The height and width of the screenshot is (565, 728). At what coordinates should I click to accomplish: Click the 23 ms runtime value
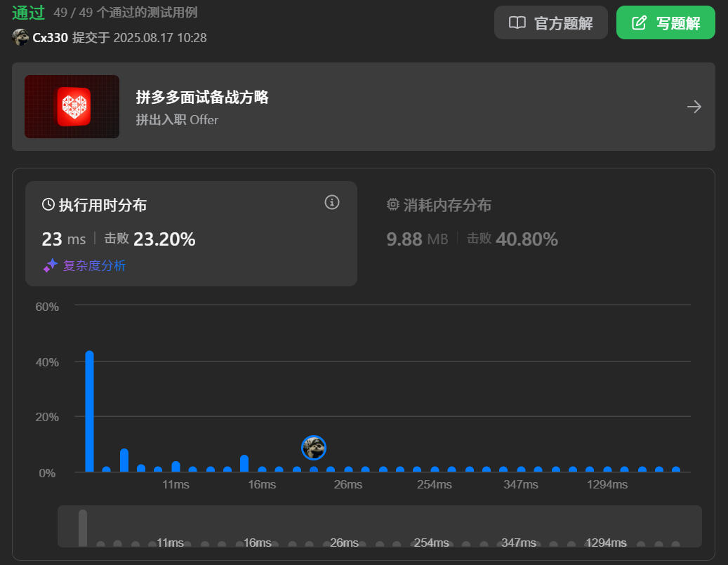click(64, 239)
